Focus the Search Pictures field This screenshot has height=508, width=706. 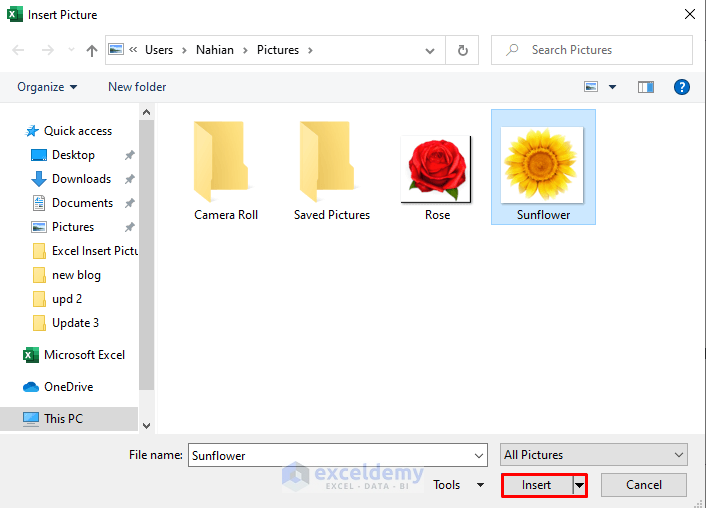[x=592, y=50]
